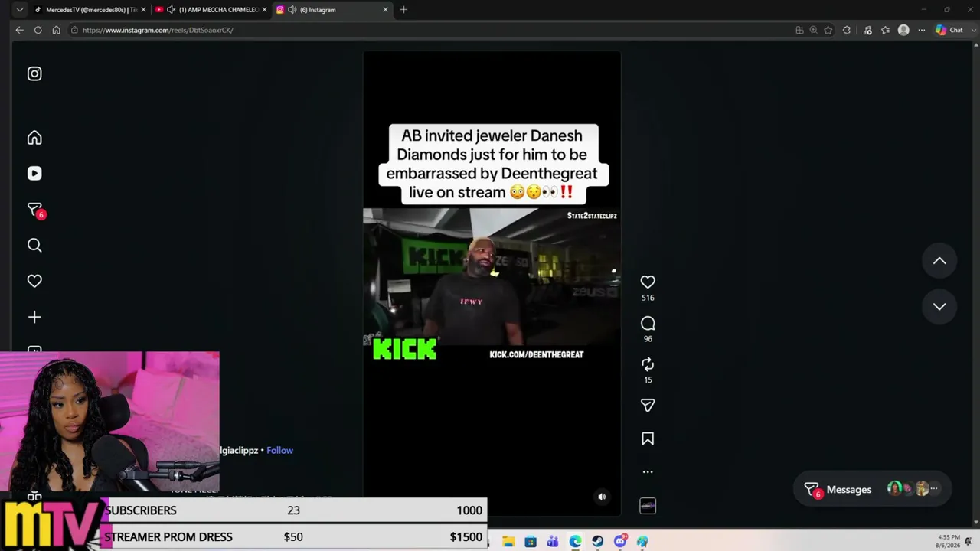Open browser settings and more menu

(x=921, y=30)
